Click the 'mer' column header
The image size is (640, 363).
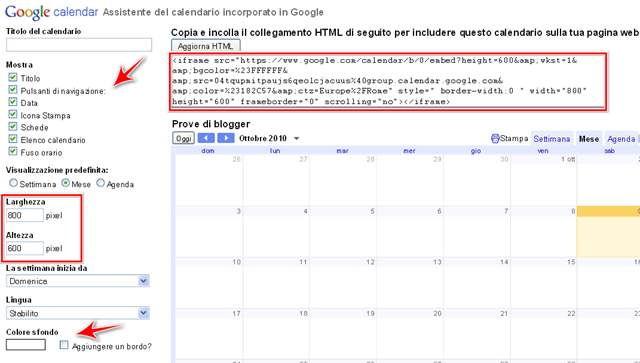click(409, 151)
